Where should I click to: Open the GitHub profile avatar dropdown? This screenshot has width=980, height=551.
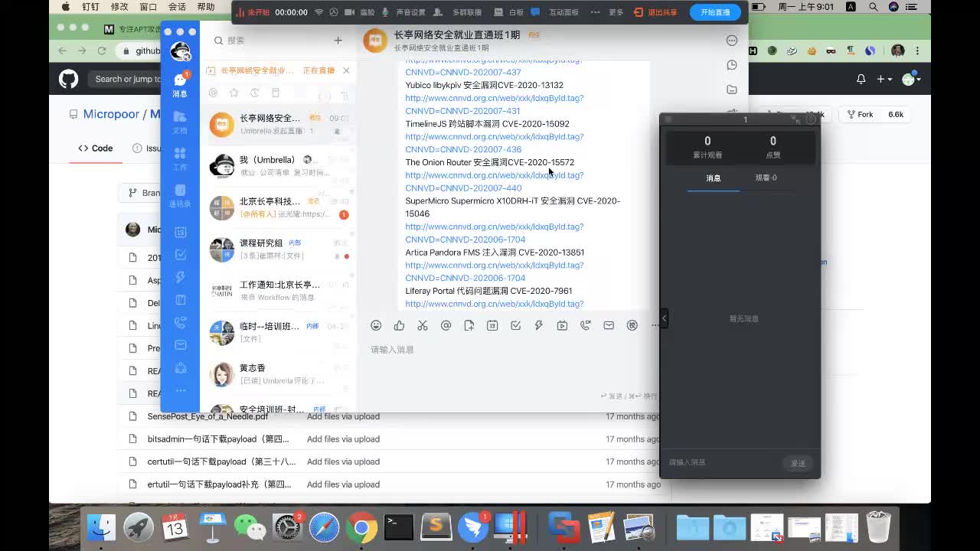click(911, 79)
